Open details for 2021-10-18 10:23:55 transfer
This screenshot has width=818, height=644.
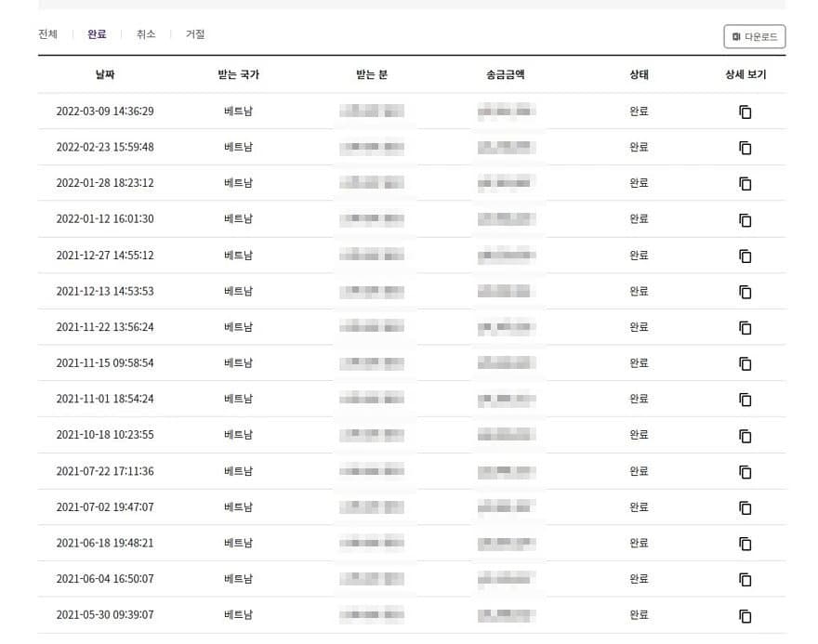tap(745, 436)
